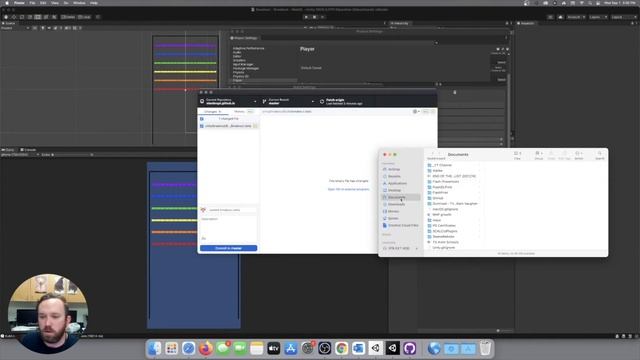
Task: Switch to the Console tab in Unity
Action: tap(28, 150)
